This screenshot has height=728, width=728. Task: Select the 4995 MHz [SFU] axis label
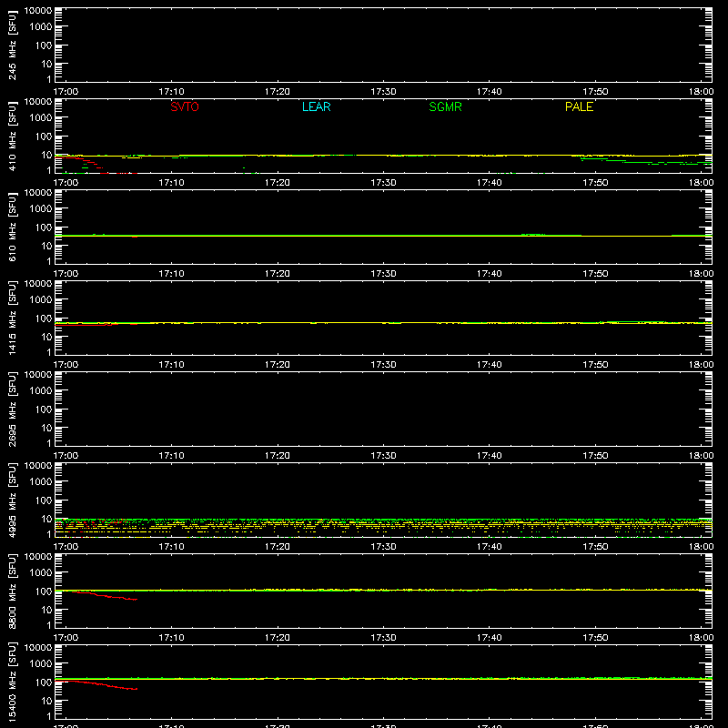coord(12,500)
